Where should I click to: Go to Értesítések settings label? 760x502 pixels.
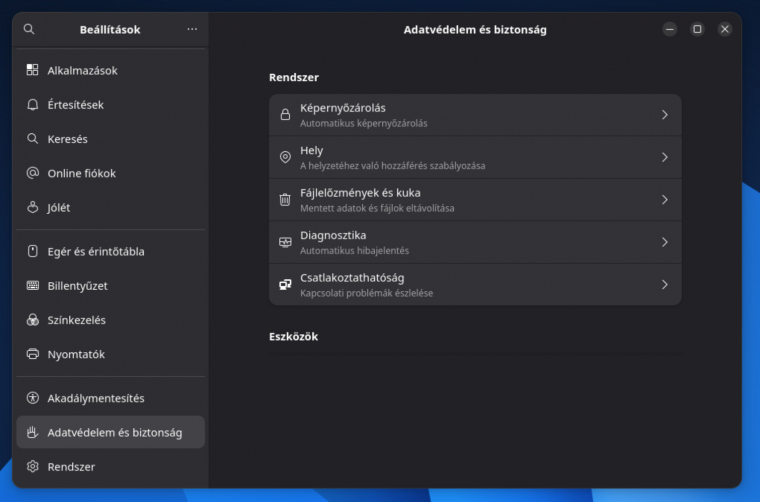pos(76,105)
